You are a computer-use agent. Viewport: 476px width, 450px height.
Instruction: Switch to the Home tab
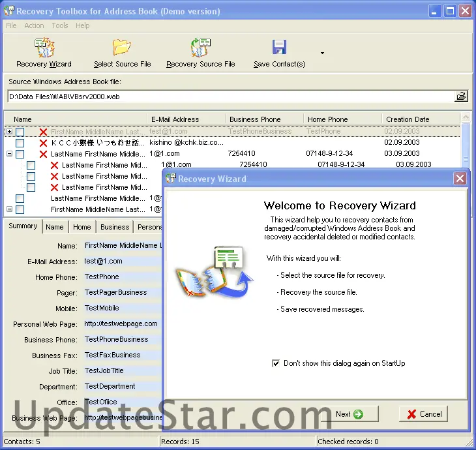82,227
